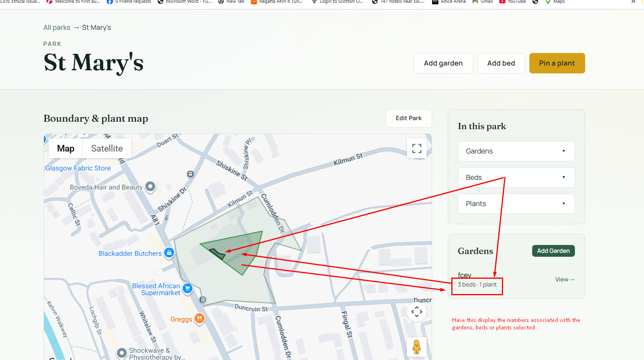Switch to the Map view type
Image resolution: width=644 pixels, height=360 pixels.
point(66,148)
